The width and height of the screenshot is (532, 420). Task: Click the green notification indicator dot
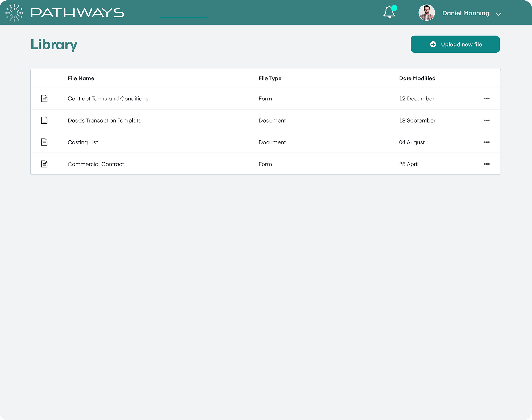point(394,8)
